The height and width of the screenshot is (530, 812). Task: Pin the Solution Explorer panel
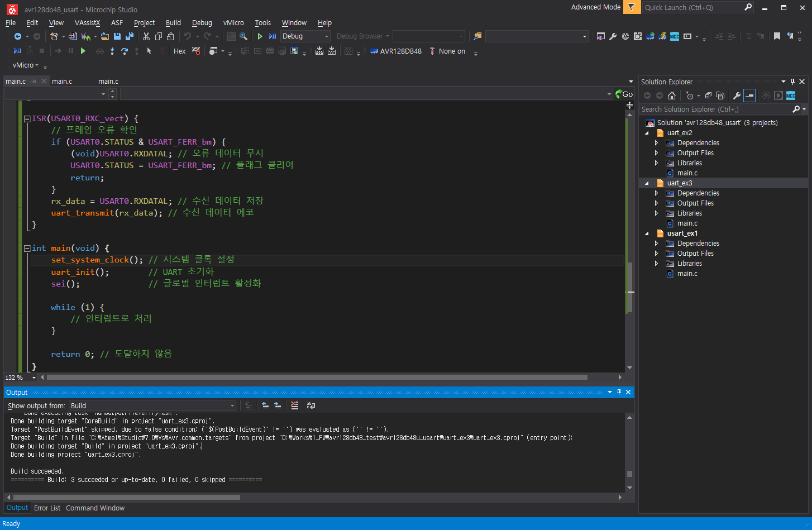(x=792, y=82)
